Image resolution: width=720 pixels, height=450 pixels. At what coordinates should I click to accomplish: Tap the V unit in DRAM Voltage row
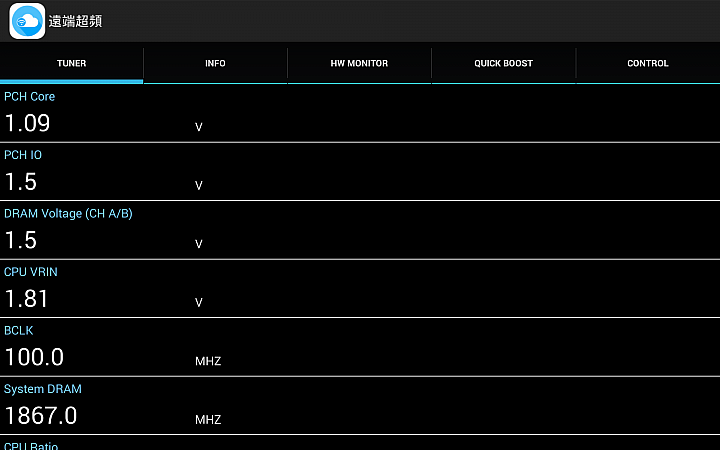[198, 244]
